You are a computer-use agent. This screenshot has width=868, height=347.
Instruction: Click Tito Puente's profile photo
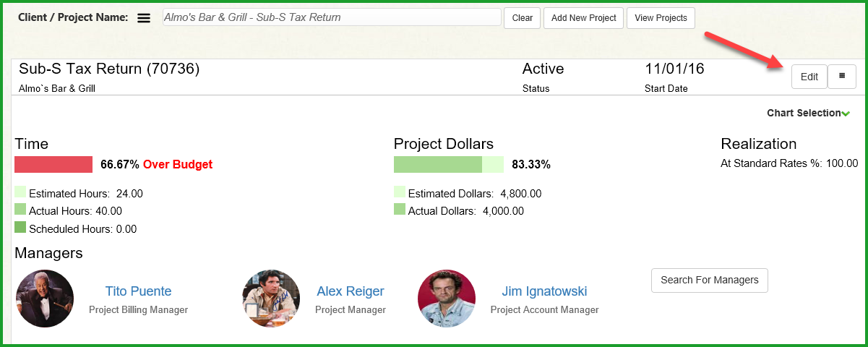click(45, 299)
